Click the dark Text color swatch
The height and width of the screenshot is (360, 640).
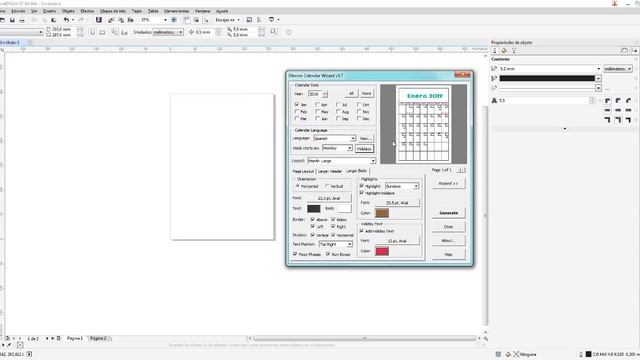[313, 209]
